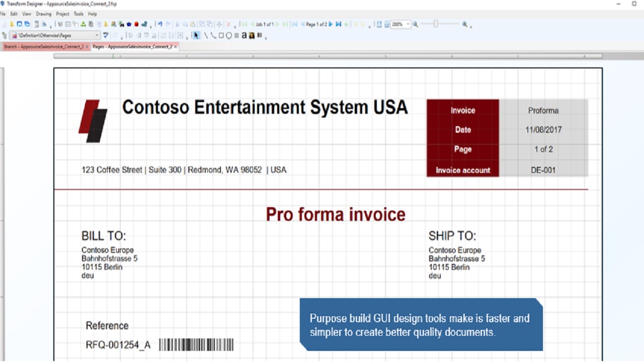Click the fit page width icon
This screenshot has height=362, width=644.
coord(379,24)
